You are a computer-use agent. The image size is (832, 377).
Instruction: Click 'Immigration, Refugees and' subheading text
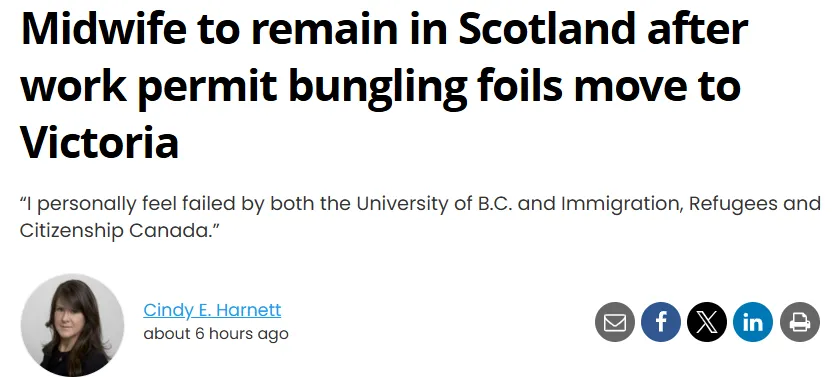click(x=691, y=204)
